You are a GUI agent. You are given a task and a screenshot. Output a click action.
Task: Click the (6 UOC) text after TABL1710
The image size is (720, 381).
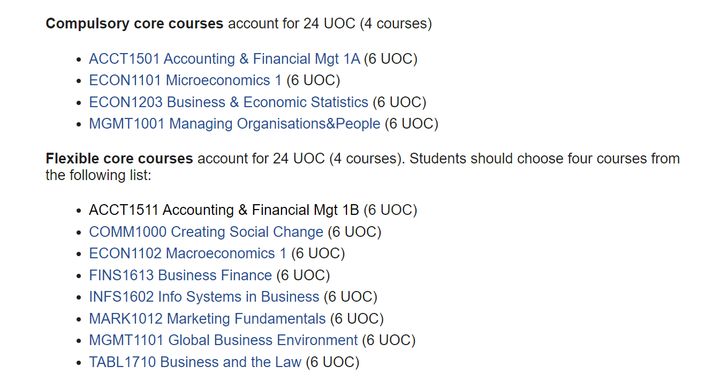pos(332,362)
